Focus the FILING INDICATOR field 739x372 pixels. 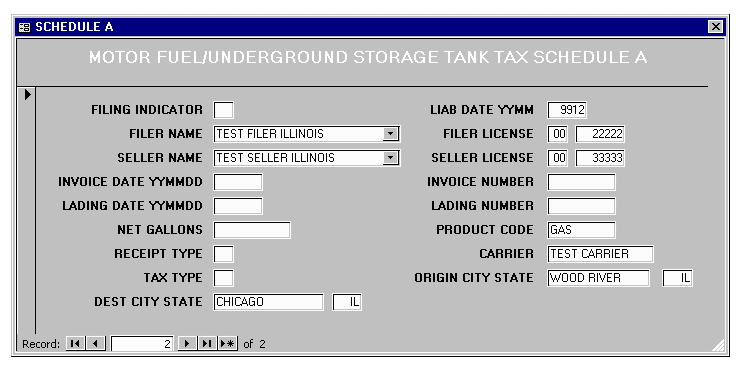tap(223, 110)
